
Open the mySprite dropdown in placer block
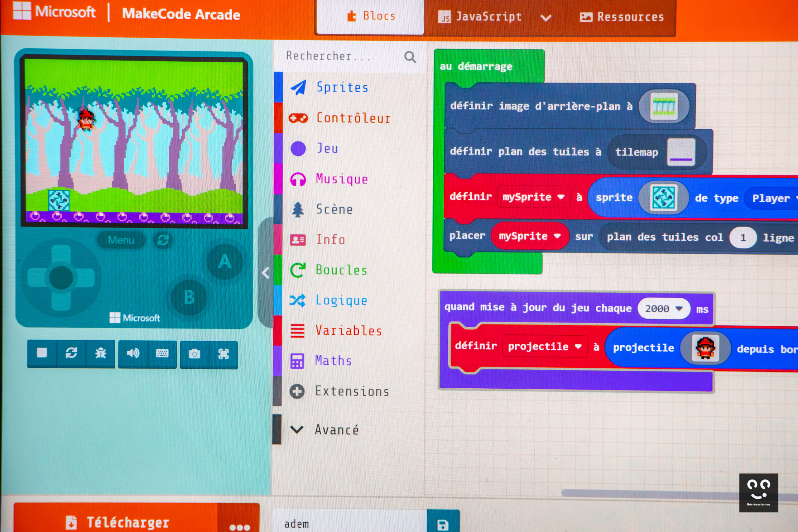(530, 236)
